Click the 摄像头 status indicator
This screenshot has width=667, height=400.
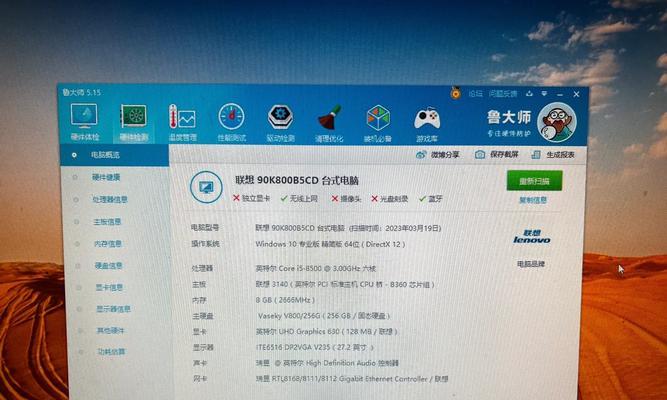346,199
